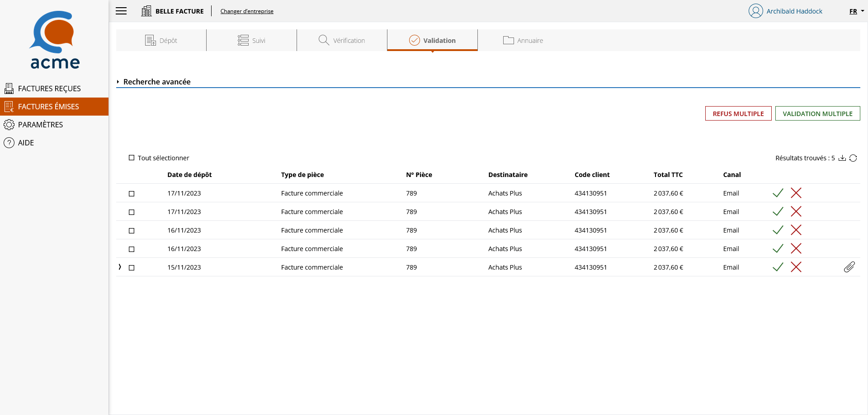Viewport: 868px width, 415px height.
Task: Validate the second 17/11/2023 invoice with the green check
Action: 778,212
